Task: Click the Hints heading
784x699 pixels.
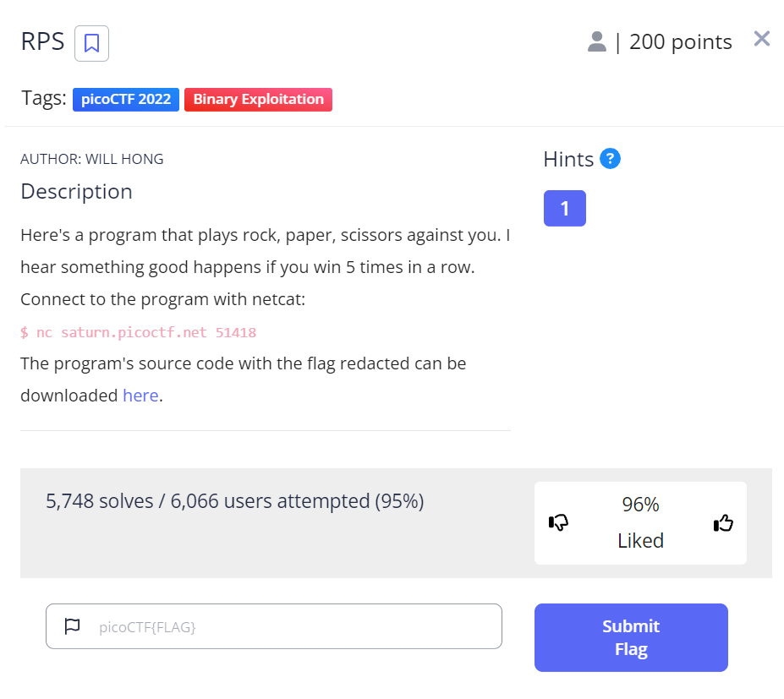Action: pyautogui.click(x=568, y=159)
